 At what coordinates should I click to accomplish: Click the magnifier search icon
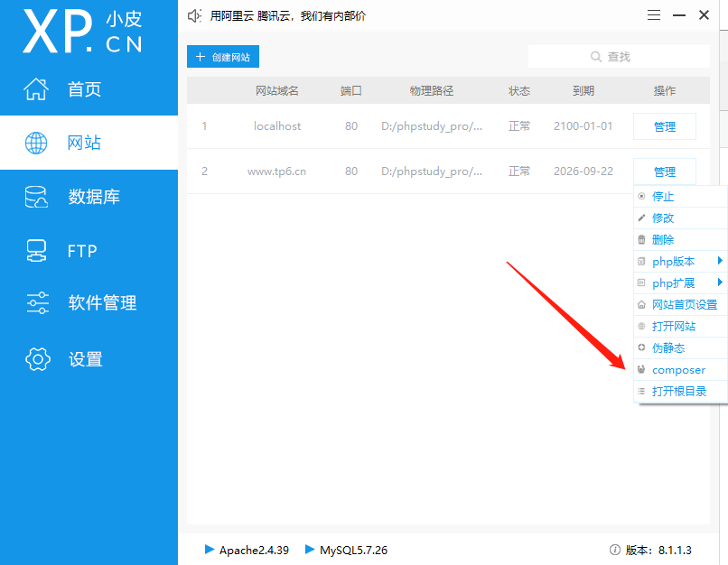pyautogui.click(x=596, y=57)
